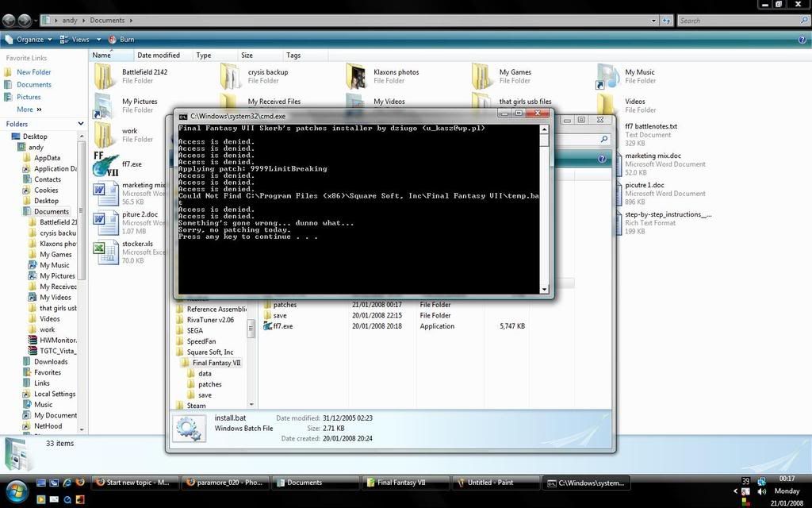Select the piture 2.doc Word icon

(x=106, y=223)
